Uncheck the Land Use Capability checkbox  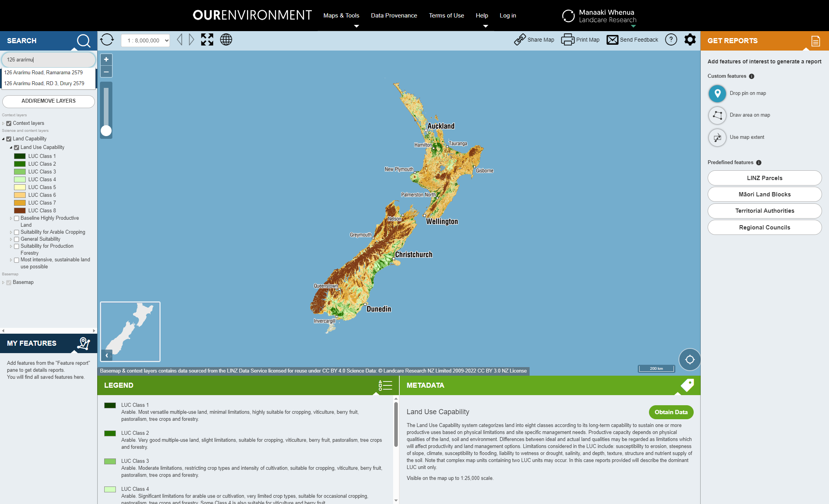[17, 147]
